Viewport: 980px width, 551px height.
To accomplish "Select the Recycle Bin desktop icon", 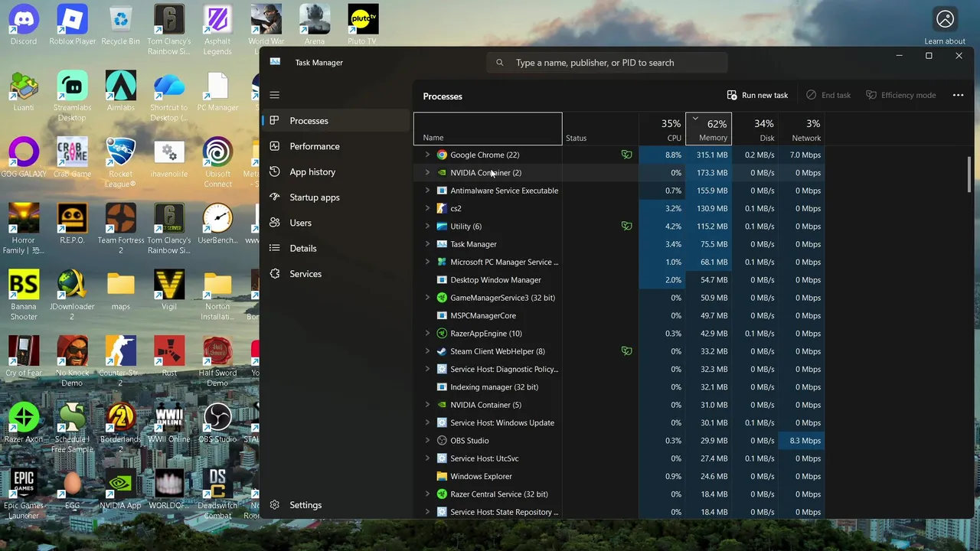I will [120, 25].
